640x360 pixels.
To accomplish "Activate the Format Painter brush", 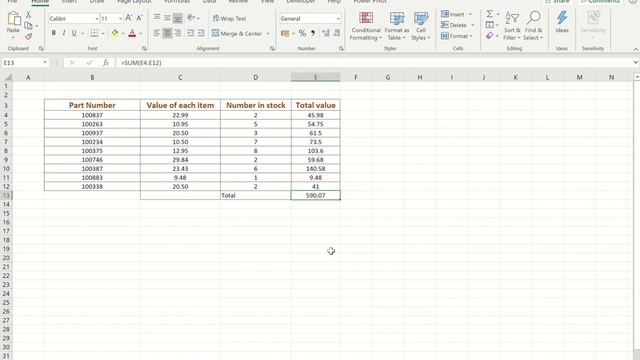I will [28, 36].
